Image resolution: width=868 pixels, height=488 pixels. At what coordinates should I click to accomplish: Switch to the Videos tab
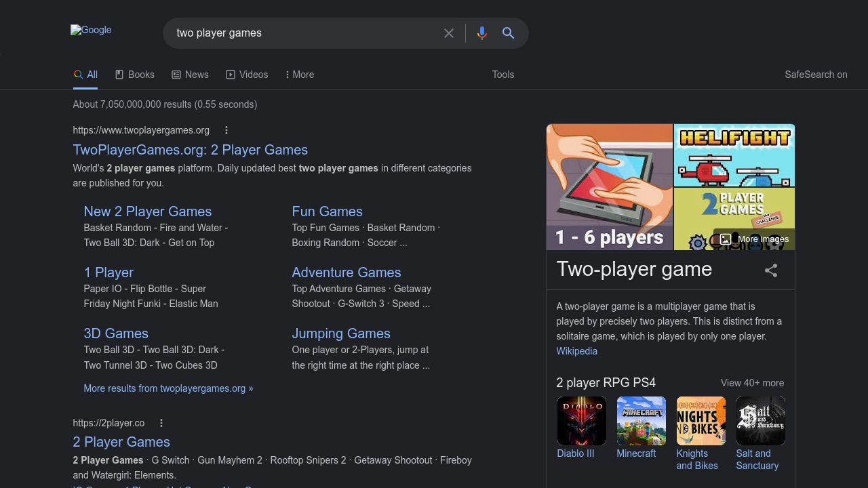pyautogui.click(x=247, y=75)
